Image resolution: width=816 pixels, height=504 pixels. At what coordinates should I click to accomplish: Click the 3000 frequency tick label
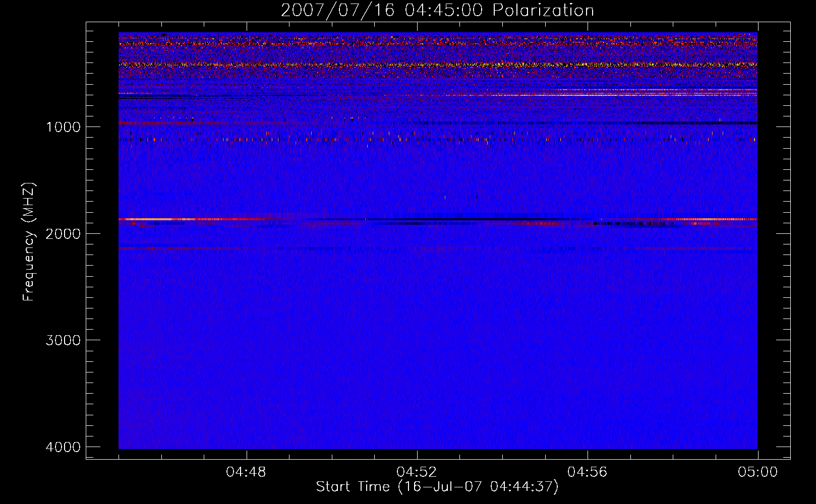[63, 340]
